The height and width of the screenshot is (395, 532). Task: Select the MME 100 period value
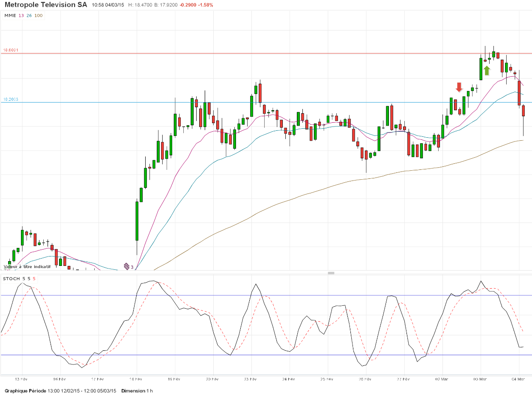click(x=39, y=15)
